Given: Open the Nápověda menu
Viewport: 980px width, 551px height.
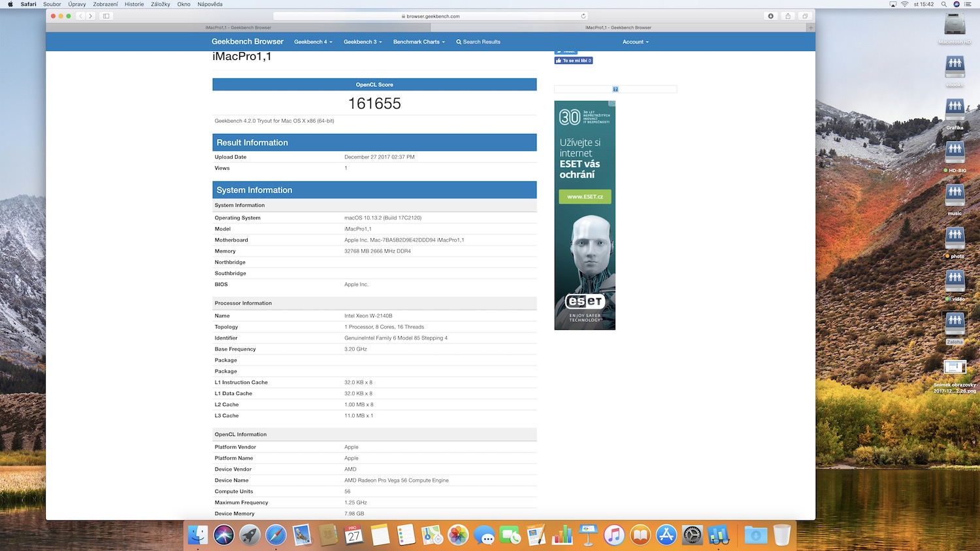Looking at the screenshot, I should (x=210, y=4).
